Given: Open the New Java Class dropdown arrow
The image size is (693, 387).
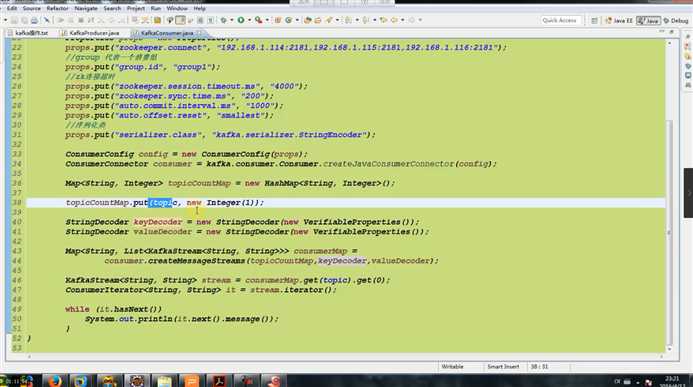Looking at the screenshot, I should [297, 20].
